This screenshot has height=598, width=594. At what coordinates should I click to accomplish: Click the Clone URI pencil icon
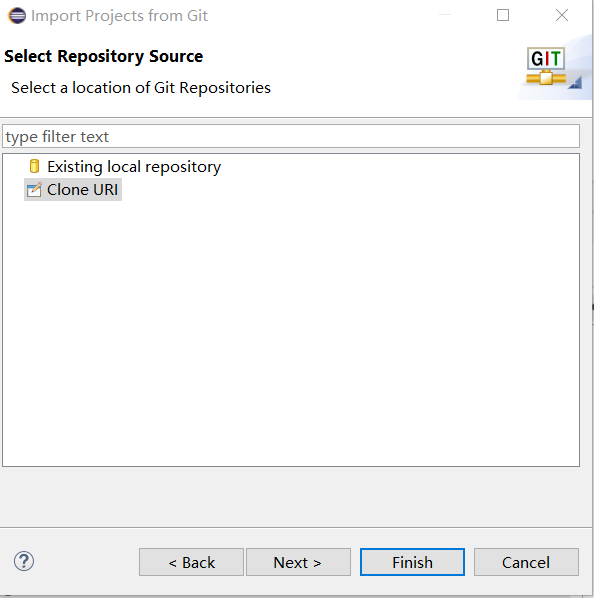[x=34, y=190]
